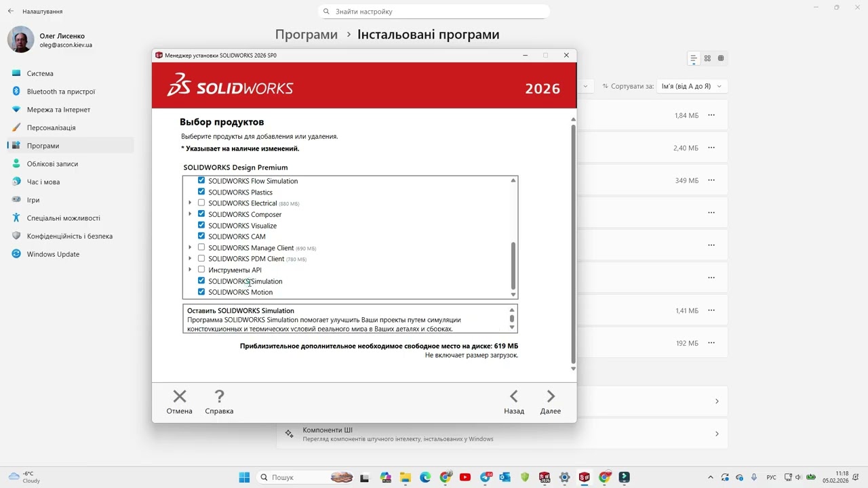This screenshot has width=868, height=488.
Task: Expand SOLIDWORKS Manage Client node
Action: coord(190,247)
